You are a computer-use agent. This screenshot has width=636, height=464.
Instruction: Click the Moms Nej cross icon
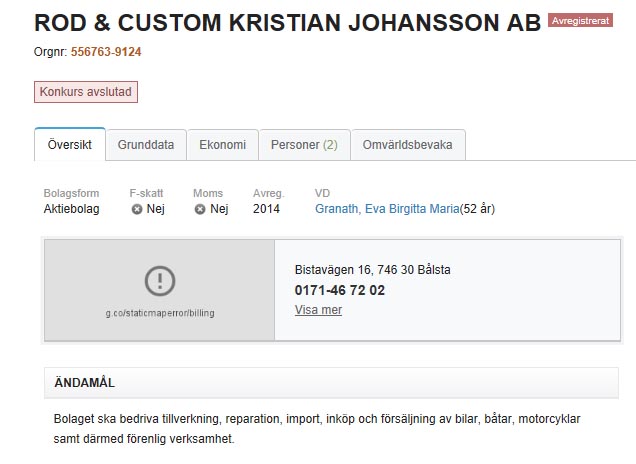[x=199, y=209]
